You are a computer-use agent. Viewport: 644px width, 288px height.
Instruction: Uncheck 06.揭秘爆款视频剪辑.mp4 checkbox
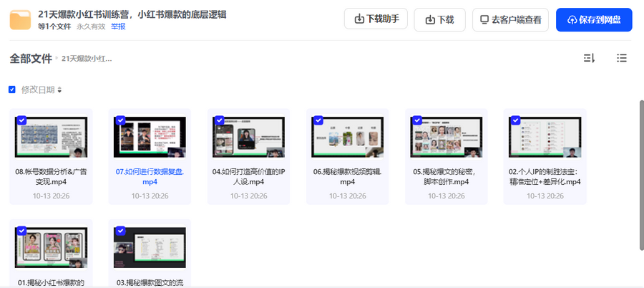tap(318, 120)
